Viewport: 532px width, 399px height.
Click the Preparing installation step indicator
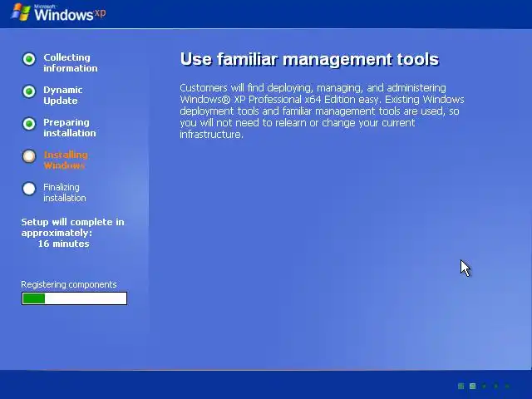pos(29,124)
